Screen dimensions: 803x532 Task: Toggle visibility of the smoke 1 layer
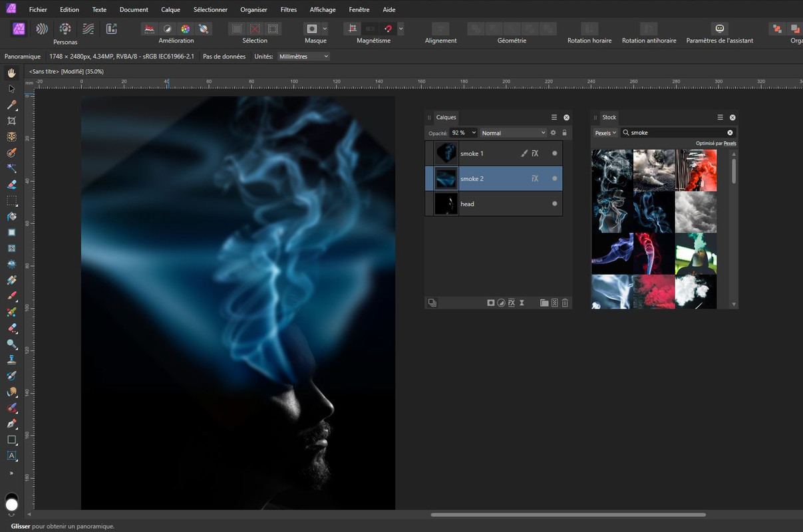tap(554, 154)
